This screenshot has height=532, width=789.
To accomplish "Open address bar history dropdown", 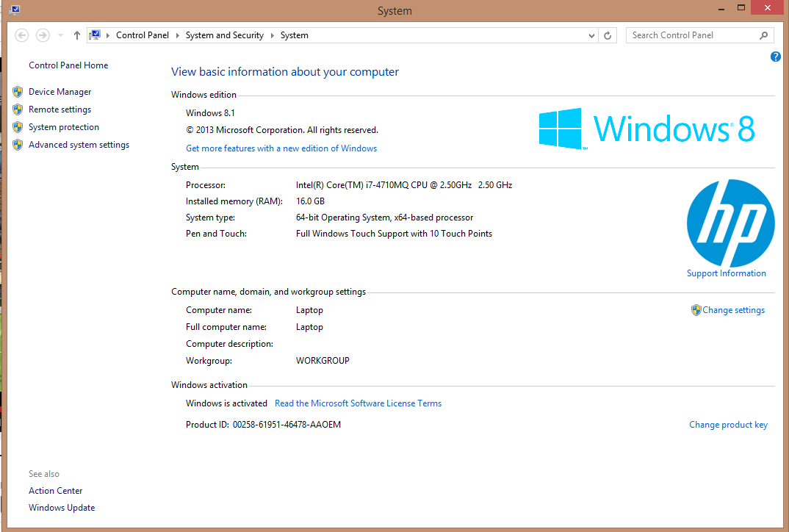I will click(591, 35).
